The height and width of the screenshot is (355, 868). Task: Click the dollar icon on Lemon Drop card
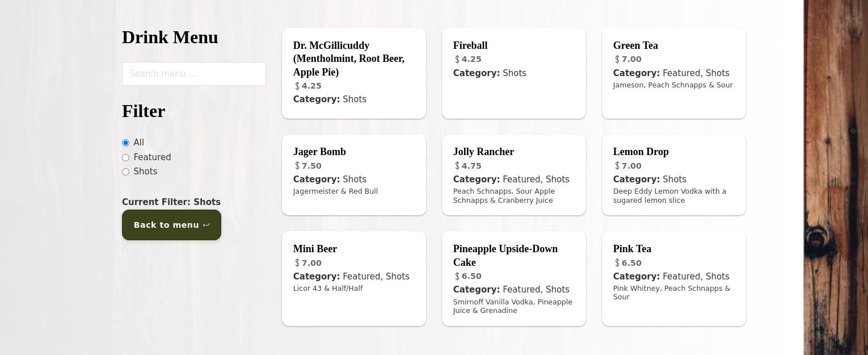pyautogui.click(x=617, y=166)
